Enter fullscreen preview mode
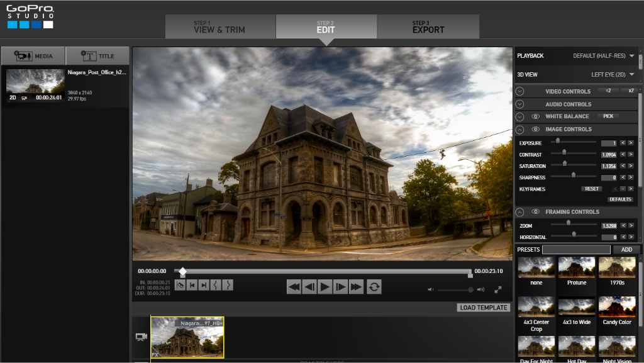Image resolution: width=644 pixels, height=363 pixels. 498,289
